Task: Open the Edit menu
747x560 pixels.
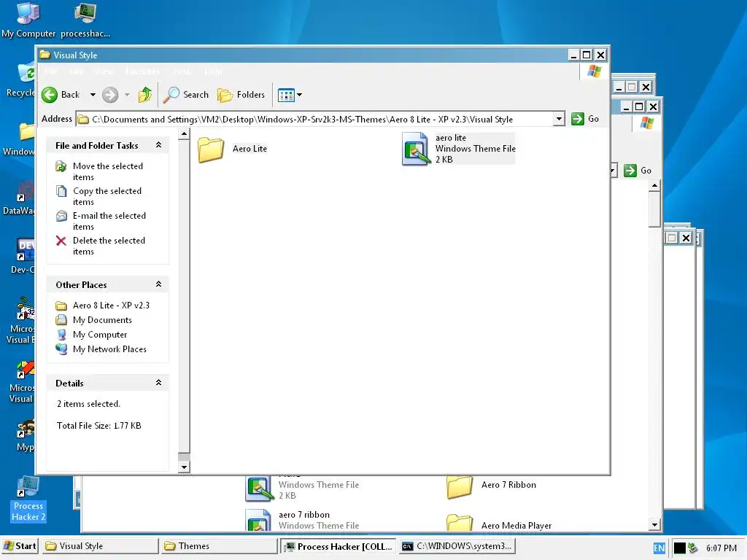Action: 76,71
